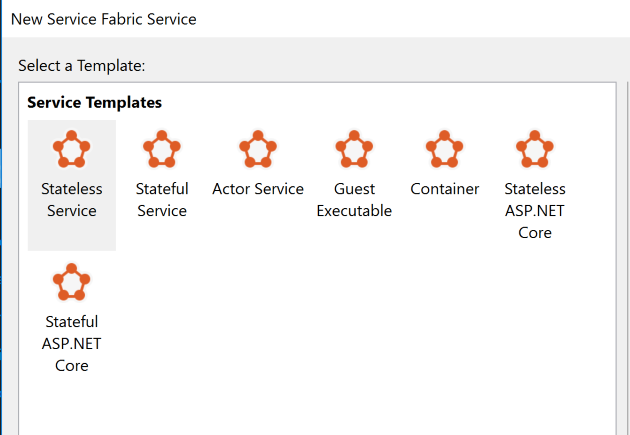Click the "Stateful ASP.NET Core" text label
630x435 pixels.
72,343
